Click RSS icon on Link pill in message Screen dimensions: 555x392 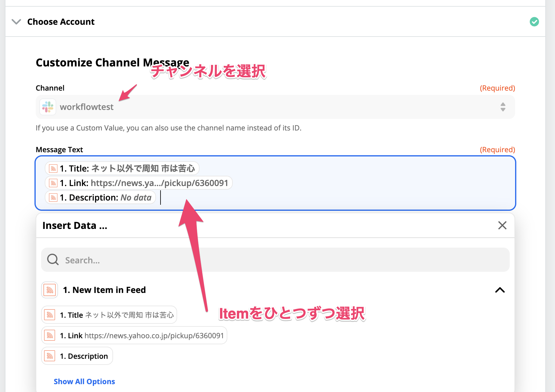tap(53, 183)
